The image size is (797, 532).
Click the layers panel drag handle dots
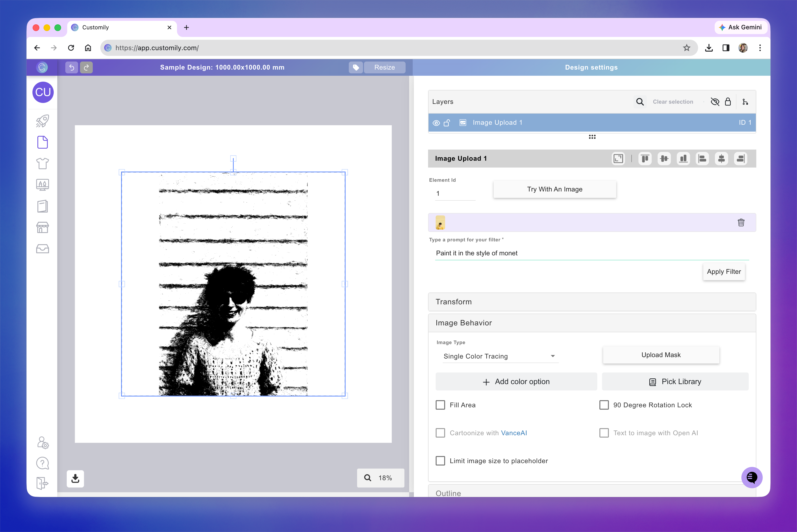[592, 137]
